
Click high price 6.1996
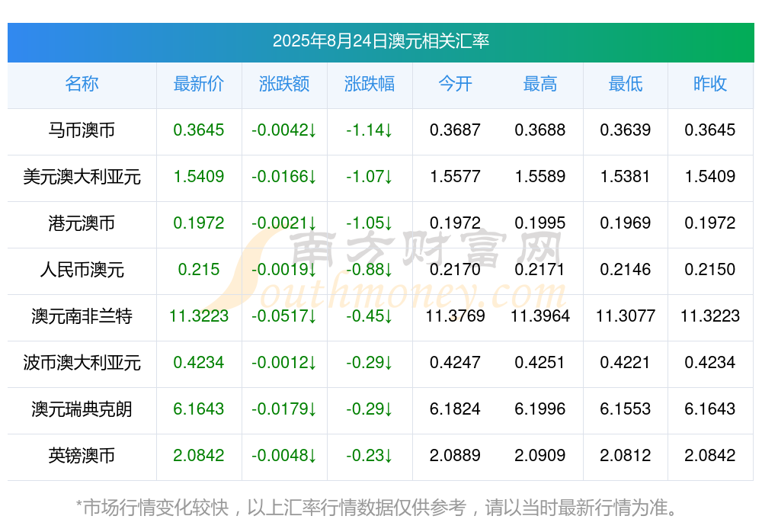tap(540, 409)
